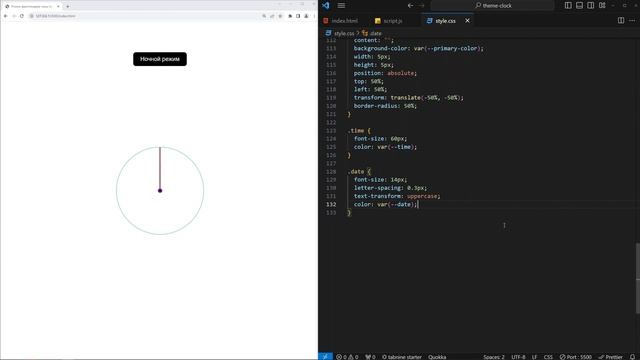
Task: Click color: var(--date) on line 132
Action: click(x=385, y=204)
